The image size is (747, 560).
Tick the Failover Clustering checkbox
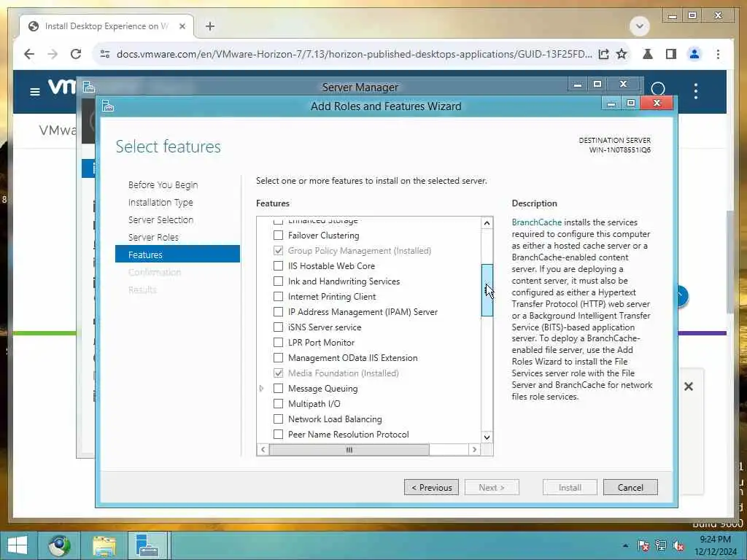(278, 236)
